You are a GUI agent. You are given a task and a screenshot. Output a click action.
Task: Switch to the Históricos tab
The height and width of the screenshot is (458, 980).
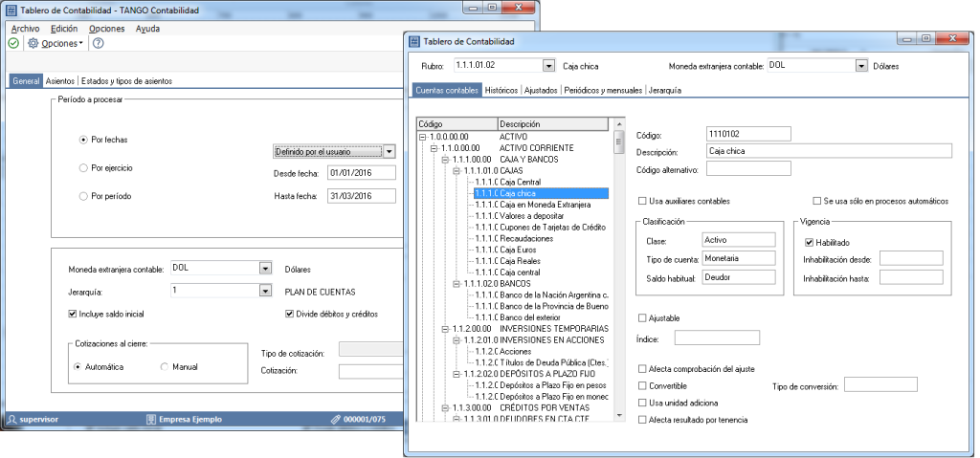[501, 90]
